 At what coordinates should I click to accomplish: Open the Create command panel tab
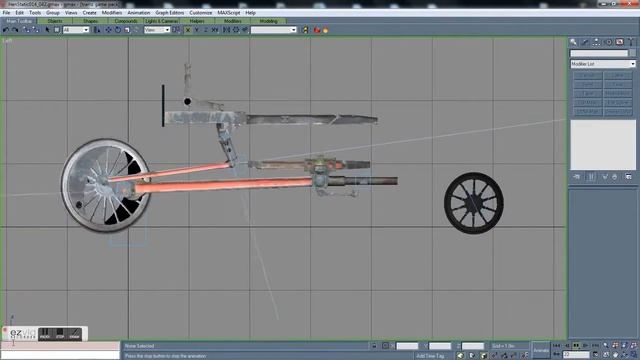pyautogui.click(x=573, y=42)
